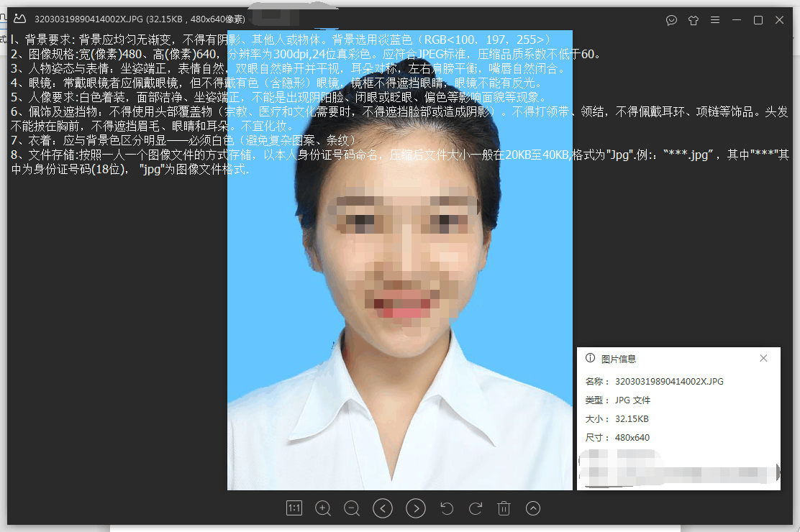Click the info circle icon beside 图片信息
The width and height of the screenshot is (800, 532).
[x=590, y=358]
